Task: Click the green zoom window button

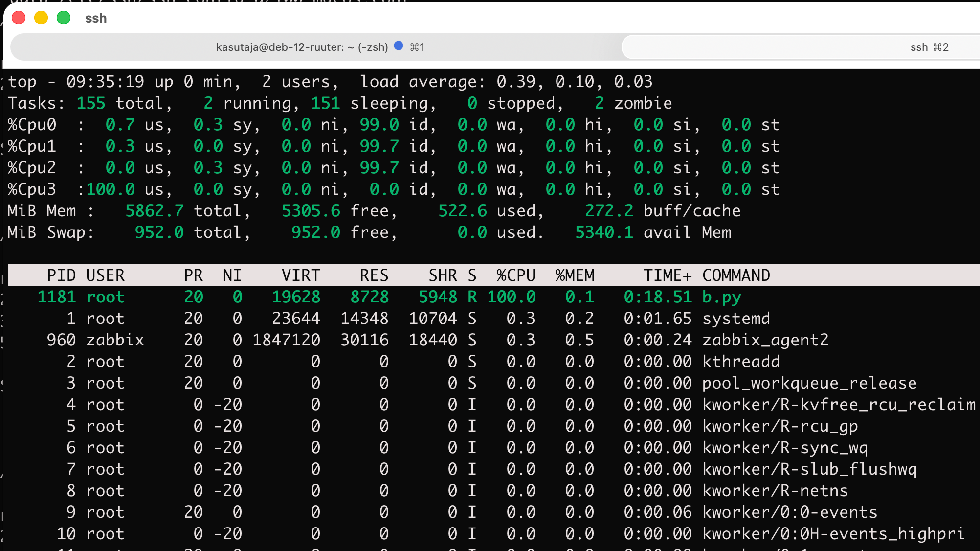Action: coord(64,18)
